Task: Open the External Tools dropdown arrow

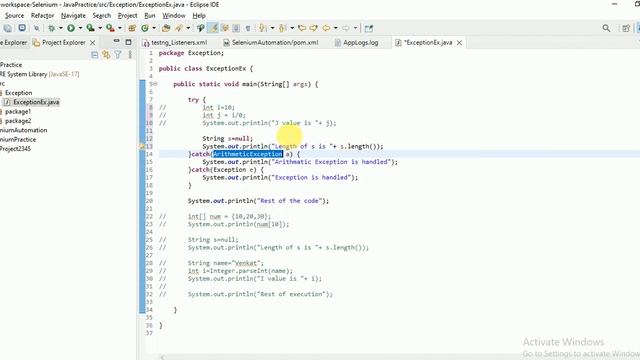Action: [x=120, y=28]
